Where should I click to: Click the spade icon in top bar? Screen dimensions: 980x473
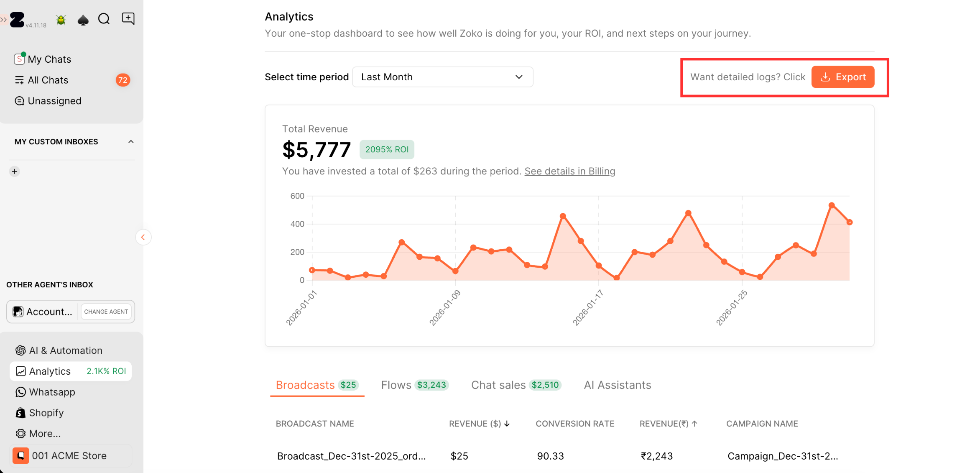click(x=83, y=20)
